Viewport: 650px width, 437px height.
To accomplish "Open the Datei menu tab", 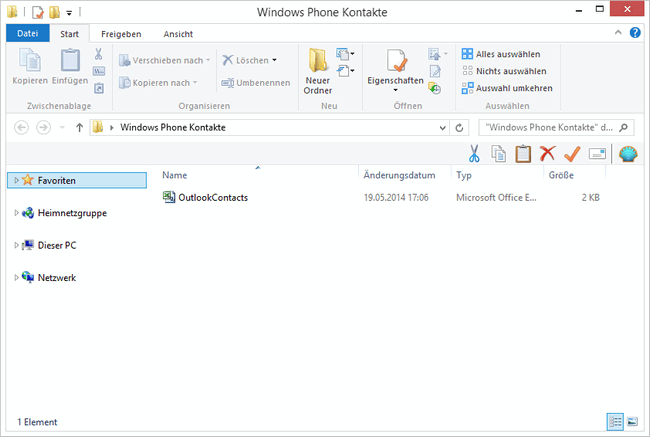I will click(28, 33).
